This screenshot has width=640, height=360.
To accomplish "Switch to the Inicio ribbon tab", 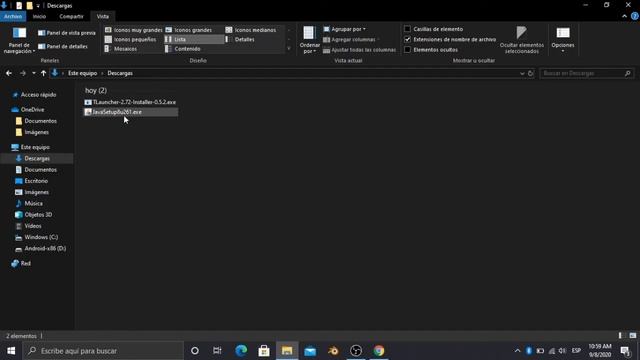I will [x=39, y=16].
